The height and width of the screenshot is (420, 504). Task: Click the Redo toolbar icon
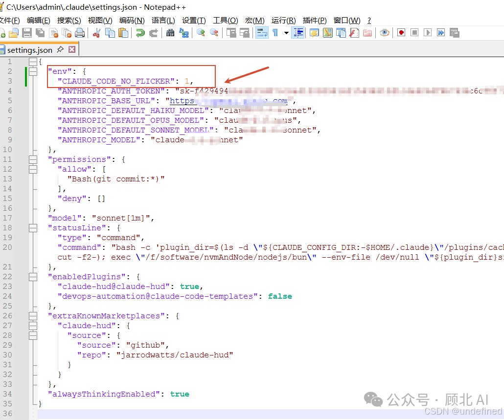153,33
